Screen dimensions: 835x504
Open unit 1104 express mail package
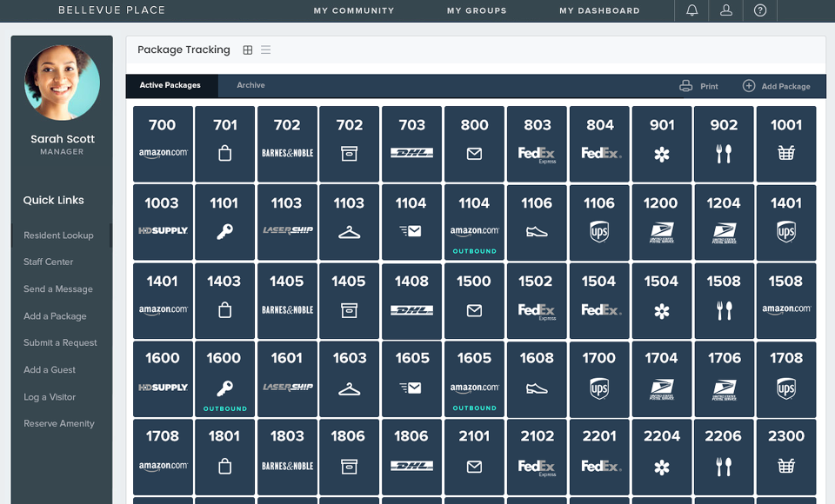411,222
